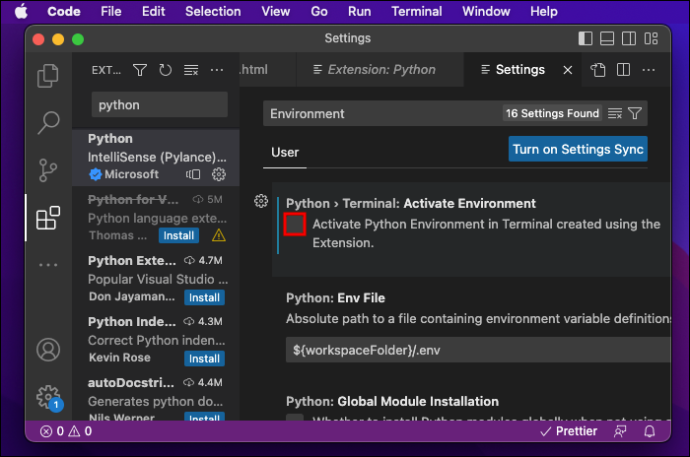The height and width of the screenshot is (457, 690).
Task: Clear extensions search results
Action: coord(191,70)
